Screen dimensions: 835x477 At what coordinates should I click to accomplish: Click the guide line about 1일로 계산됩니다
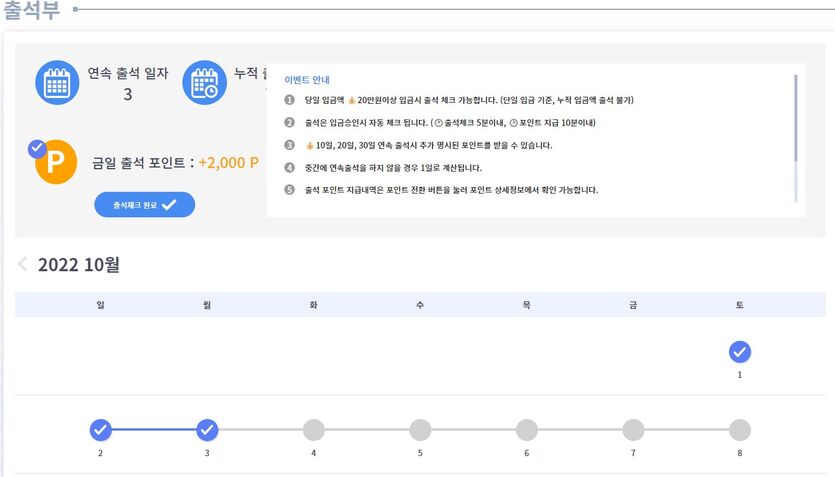click(x=393, y=168)
